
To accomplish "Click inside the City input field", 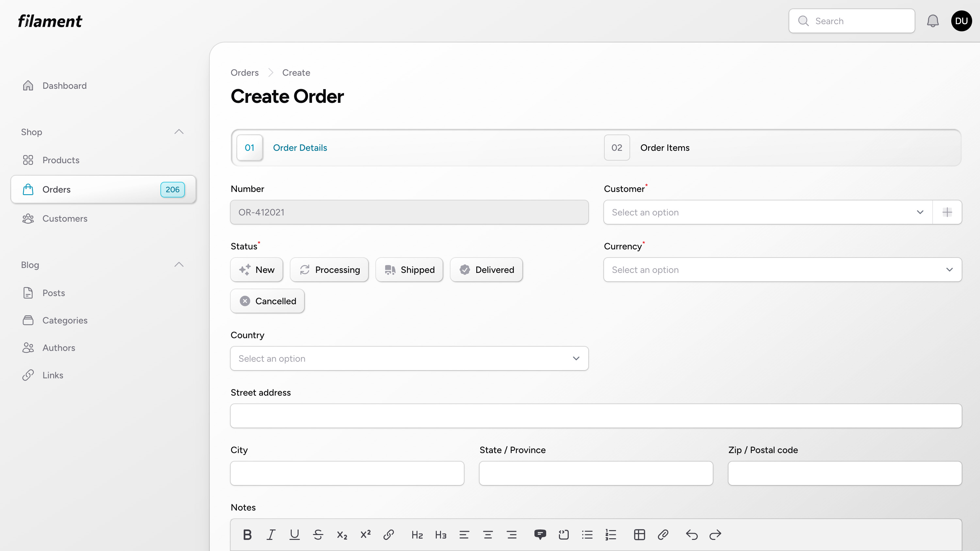I will click(x=347, y=473).
